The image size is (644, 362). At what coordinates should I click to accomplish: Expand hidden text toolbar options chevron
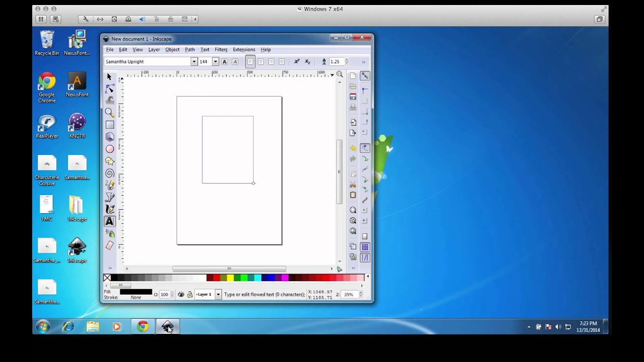363,62
